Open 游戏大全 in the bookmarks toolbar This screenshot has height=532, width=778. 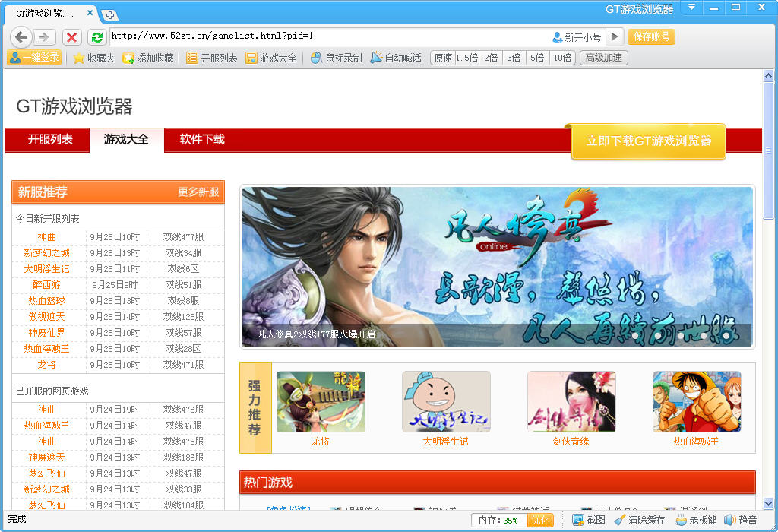point(271,58)
